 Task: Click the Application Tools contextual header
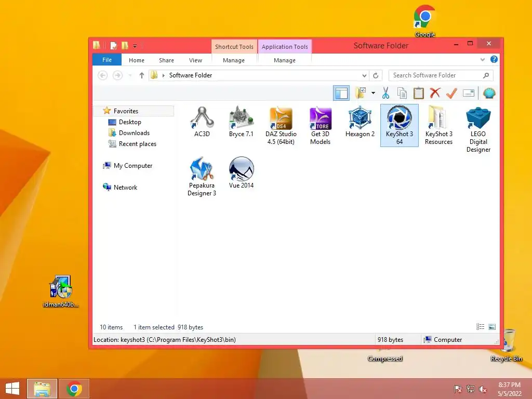285,47
